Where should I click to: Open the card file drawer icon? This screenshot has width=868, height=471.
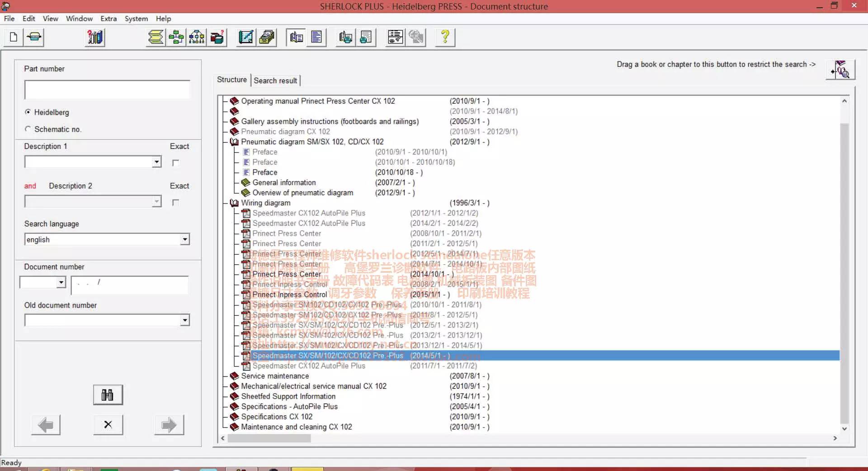pyautogui.click(x=267, y=37)
